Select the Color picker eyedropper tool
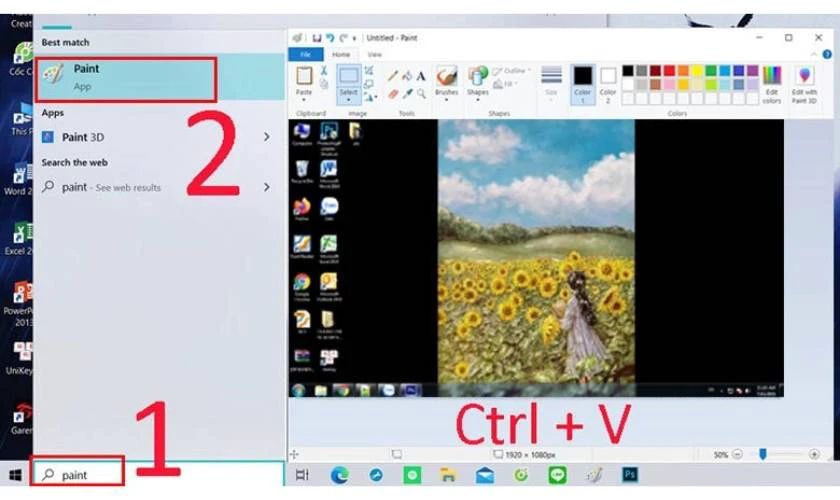The height and width of the screenshot is (500, 840). point(407,94)
